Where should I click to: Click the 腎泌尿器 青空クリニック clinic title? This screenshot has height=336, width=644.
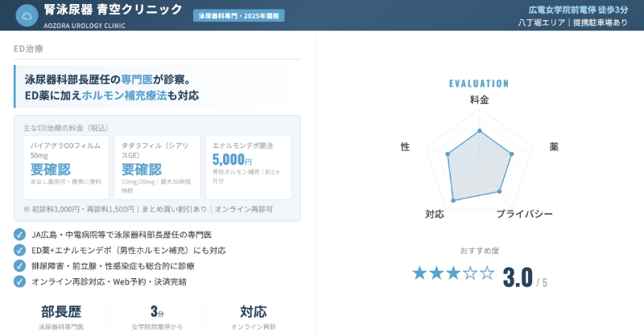point(114,10)
